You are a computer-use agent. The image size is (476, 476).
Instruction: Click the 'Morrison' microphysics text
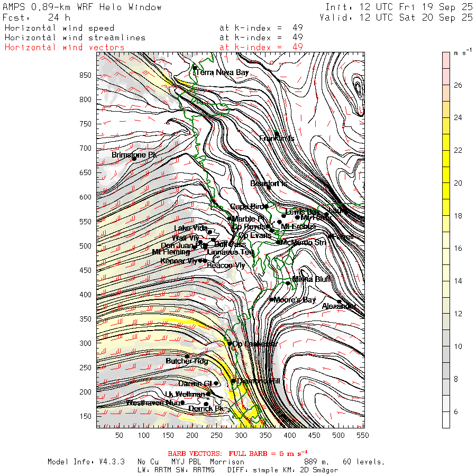tap(227, 462)
